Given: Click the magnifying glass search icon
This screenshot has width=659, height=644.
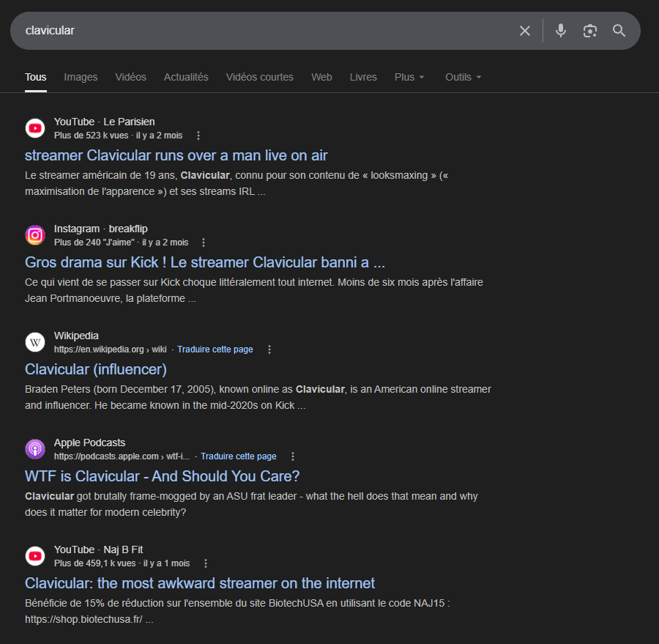Looking at the screenshot, I should (x=619, y=31).
